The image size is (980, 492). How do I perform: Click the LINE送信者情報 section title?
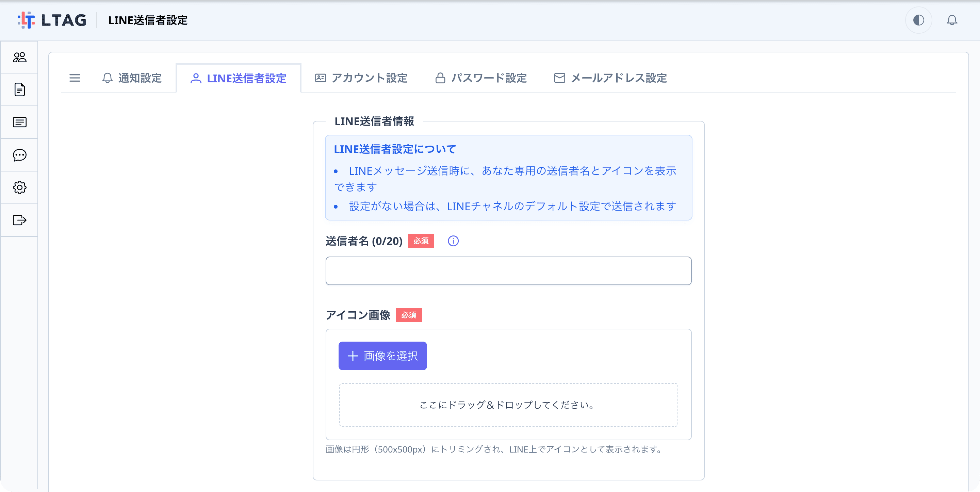click(374, 121)
